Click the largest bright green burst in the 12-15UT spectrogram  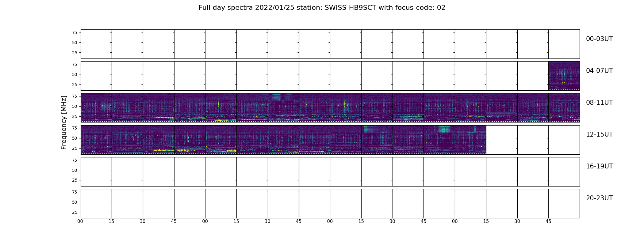[444, 129]
